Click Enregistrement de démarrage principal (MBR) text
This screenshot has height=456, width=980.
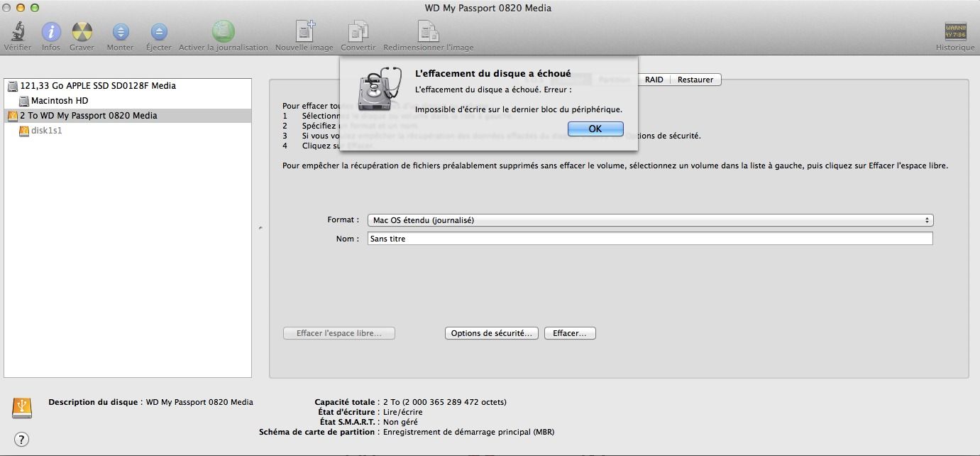pos(468,432)
